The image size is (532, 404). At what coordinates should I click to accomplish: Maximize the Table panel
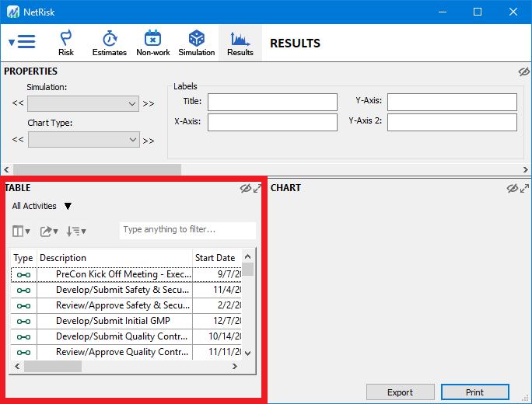click(257, 188)
